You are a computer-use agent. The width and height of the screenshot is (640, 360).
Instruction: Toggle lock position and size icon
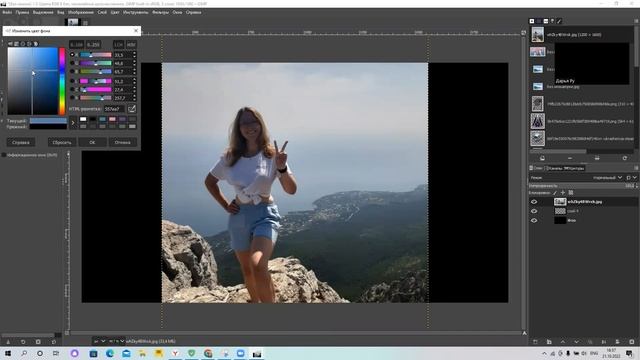point(563,193)
